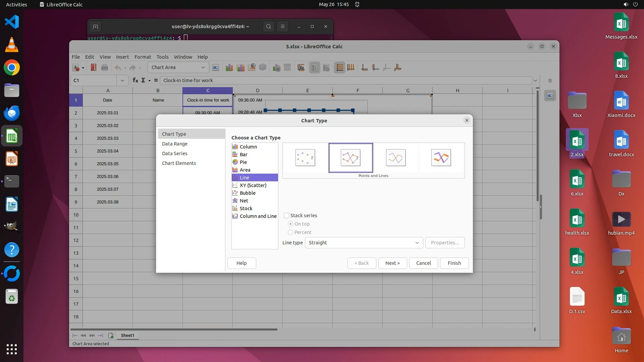This screenshot has width=644, height=362.
Task: Go to Data Range wizard step
Action: (175, 144)
